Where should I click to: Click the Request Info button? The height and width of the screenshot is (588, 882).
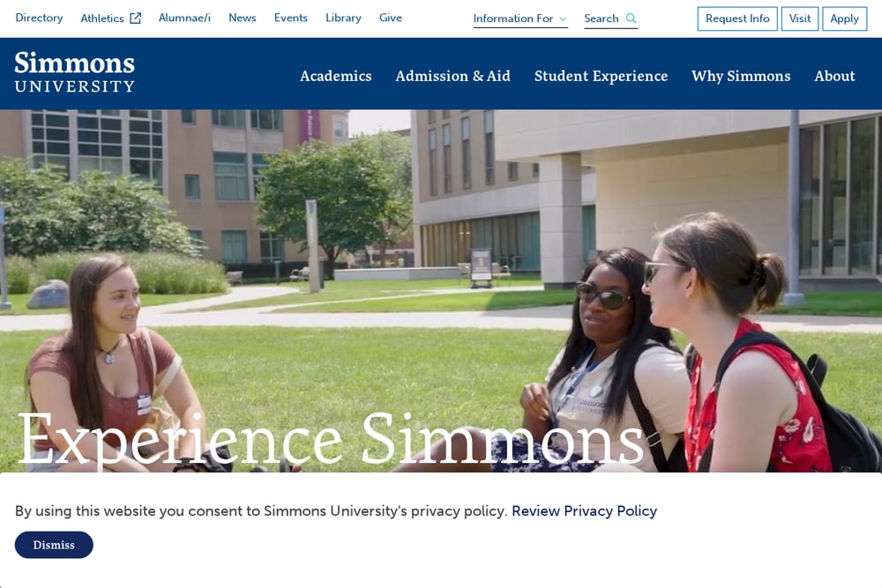click(737, 19)
